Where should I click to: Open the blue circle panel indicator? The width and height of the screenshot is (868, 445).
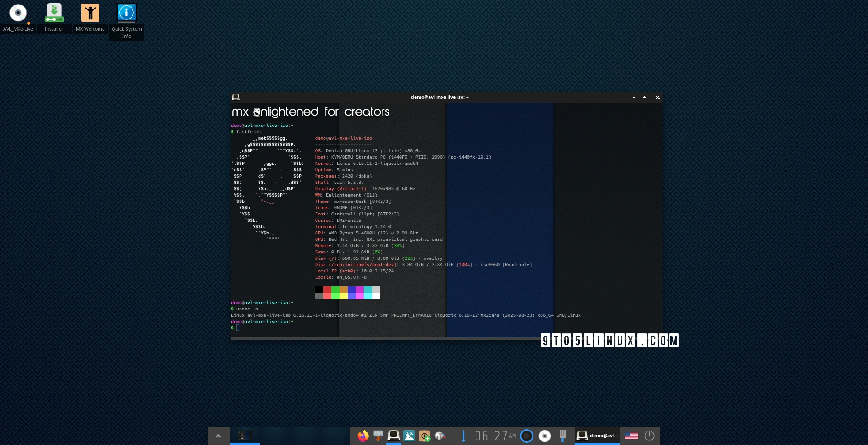click(x=527, y=436)
